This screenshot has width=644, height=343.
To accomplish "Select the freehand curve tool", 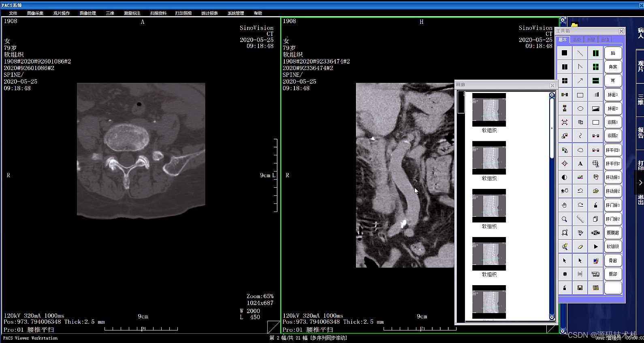I will click(x=580, y=136).
